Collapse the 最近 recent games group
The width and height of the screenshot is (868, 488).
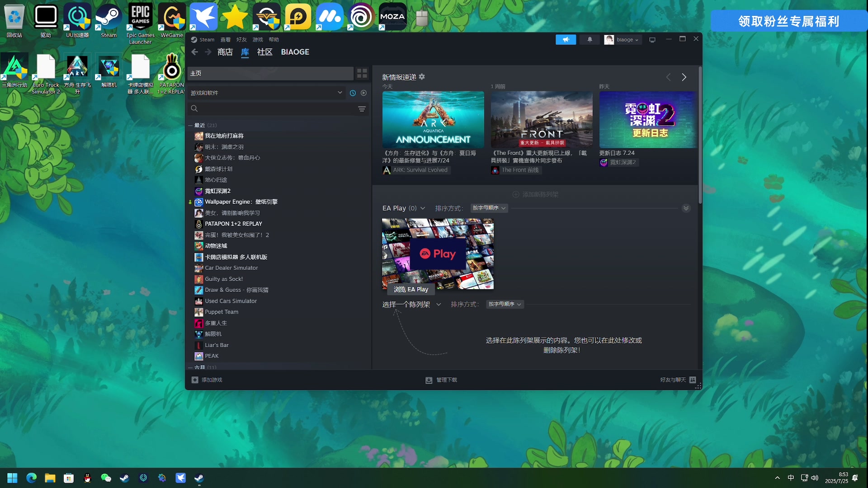[190, 125]
